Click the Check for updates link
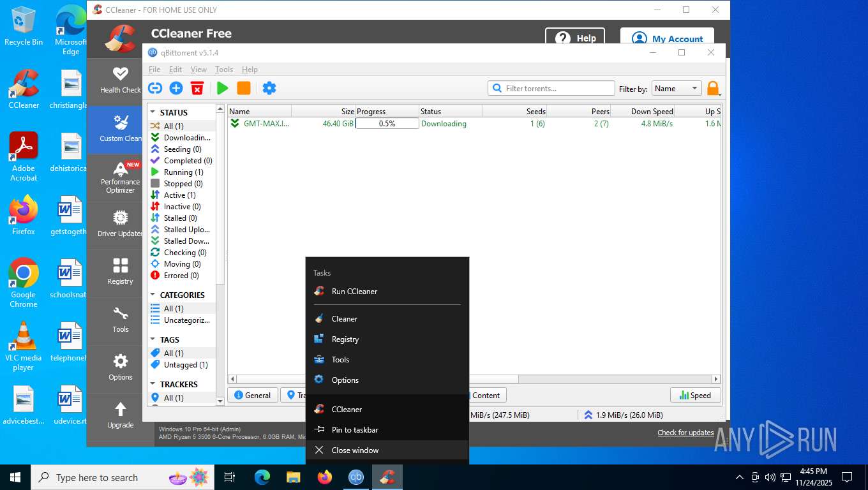Image resolution: width=868 pixels, height=490 pixels. [685, 433]
